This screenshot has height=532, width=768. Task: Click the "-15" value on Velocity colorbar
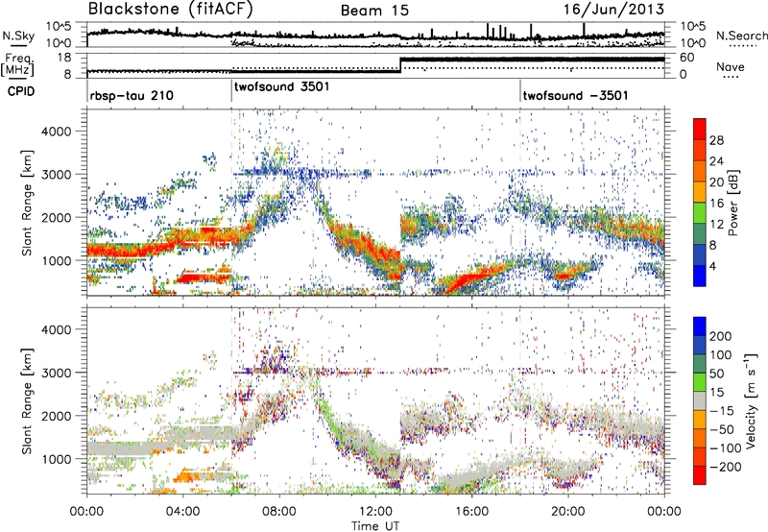(x=721, y=411)
